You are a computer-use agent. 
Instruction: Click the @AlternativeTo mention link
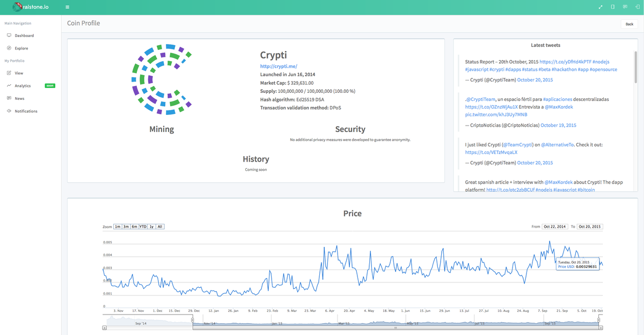pyautogui.click(x=558, y=144)
